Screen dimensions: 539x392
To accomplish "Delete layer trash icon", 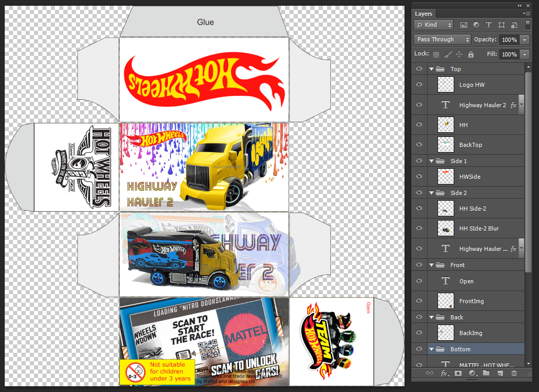I will [x=514, y=373].
